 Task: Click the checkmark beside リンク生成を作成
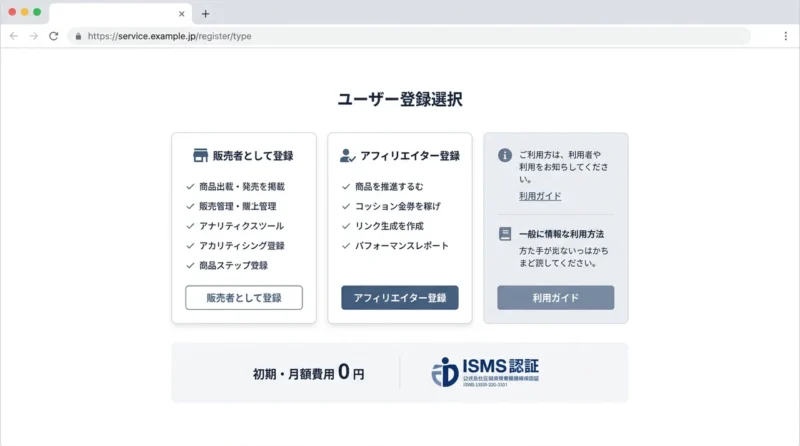[346, 226]
